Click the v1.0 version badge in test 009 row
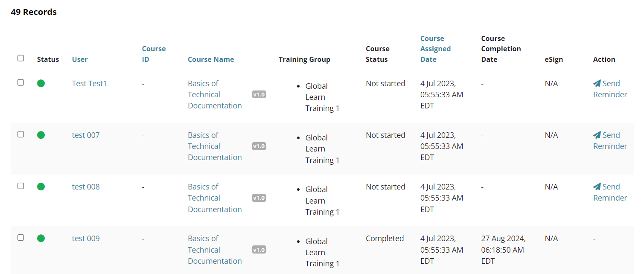The image size is (644, 274). 259,250
